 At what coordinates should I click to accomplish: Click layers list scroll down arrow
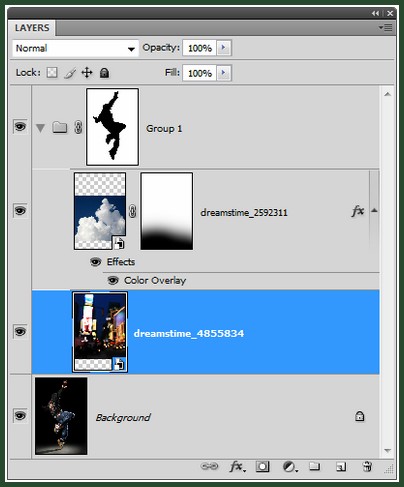click(x=387, y=451)
